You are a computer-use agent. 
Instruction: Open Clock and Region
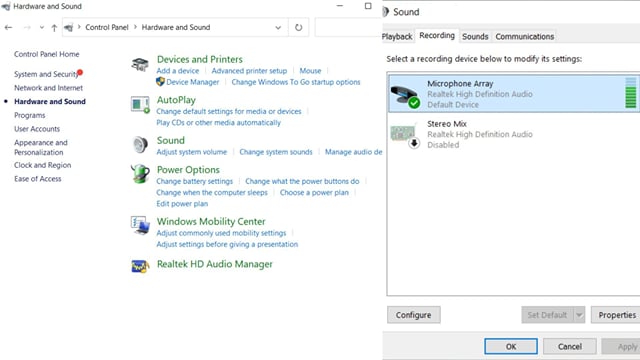[42, 165]
